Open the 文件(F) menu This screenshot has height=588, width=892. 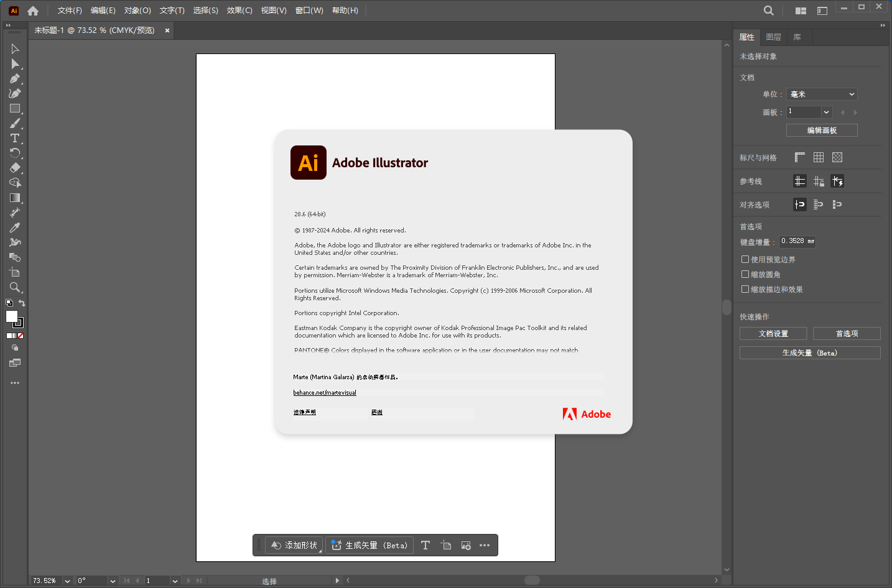70,11
